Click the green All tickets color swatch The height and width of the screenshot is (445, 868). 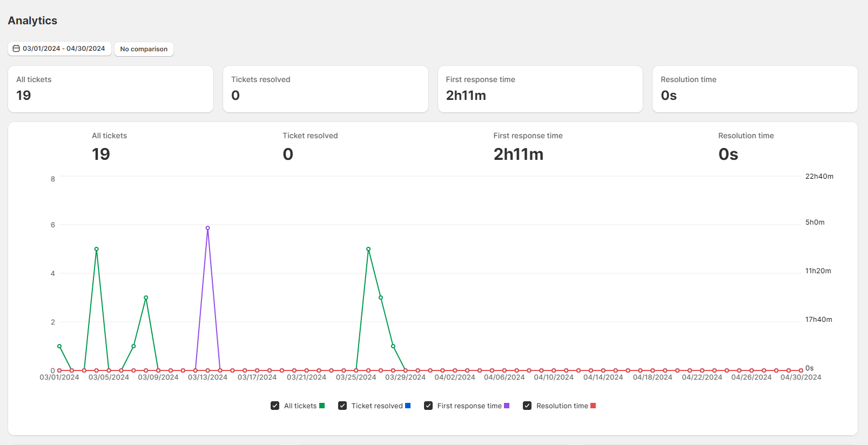[322, 406]
